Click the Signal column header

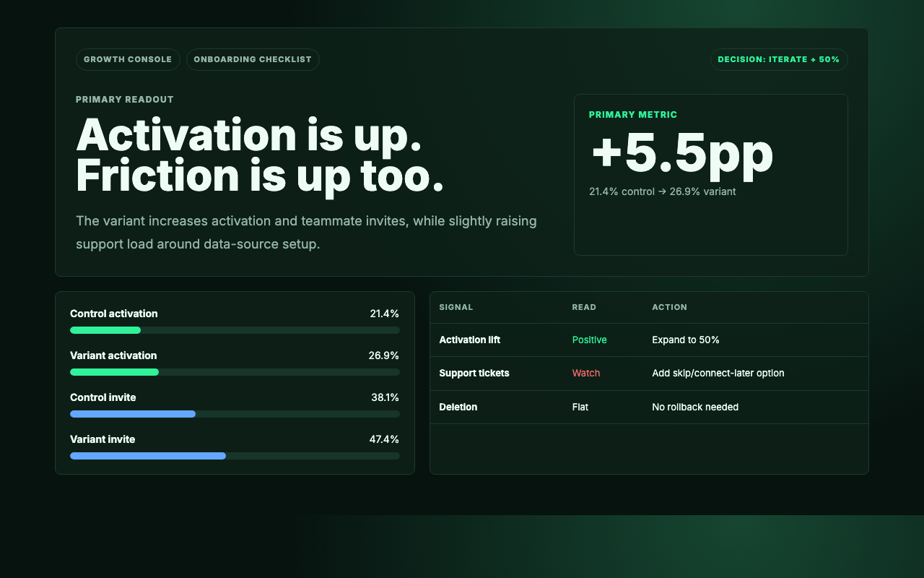456,307
